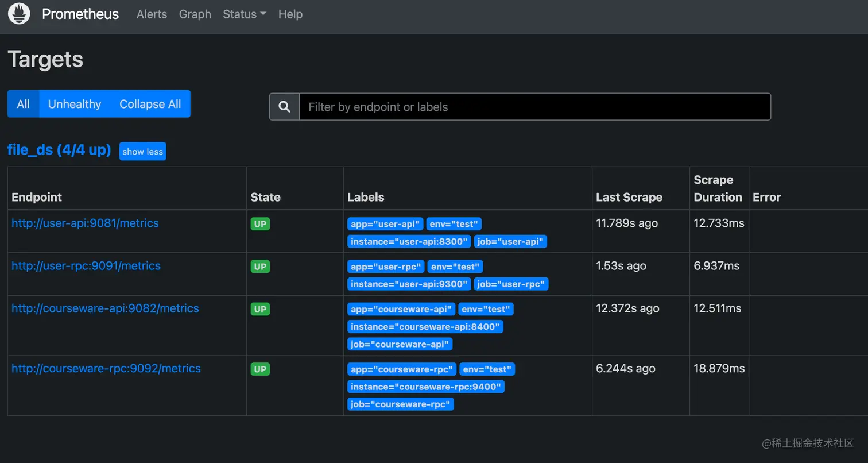Click the file_ds (4/4 up) heading

[59, 150]
